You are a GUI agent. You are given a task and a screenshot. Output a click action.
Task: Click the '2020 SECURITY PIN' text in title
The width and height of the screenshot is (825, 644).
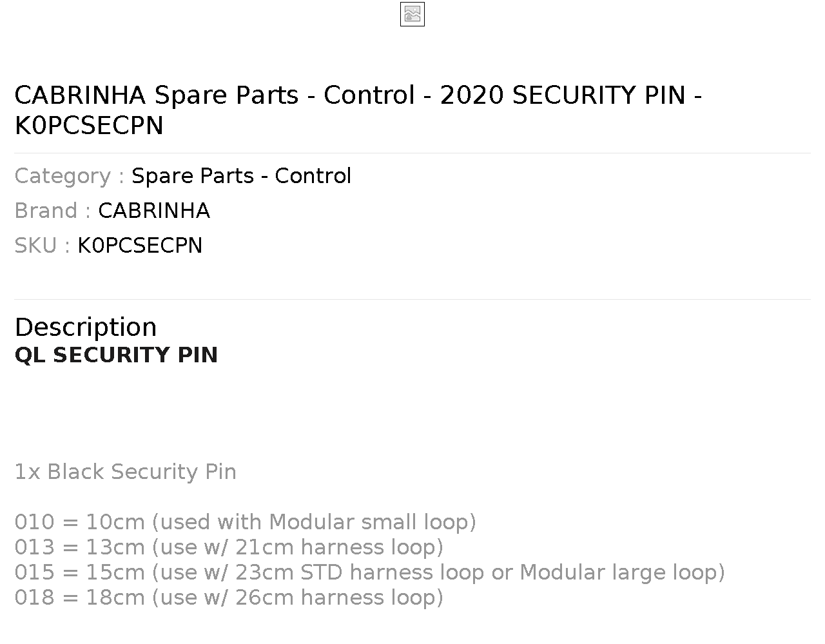pos(563,95)
